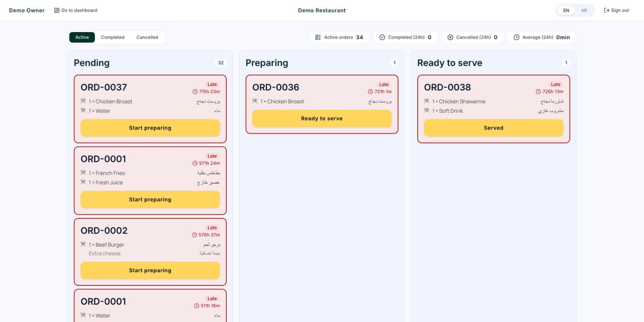
Task: Switch language to EN
Action: tap(566, 11)
